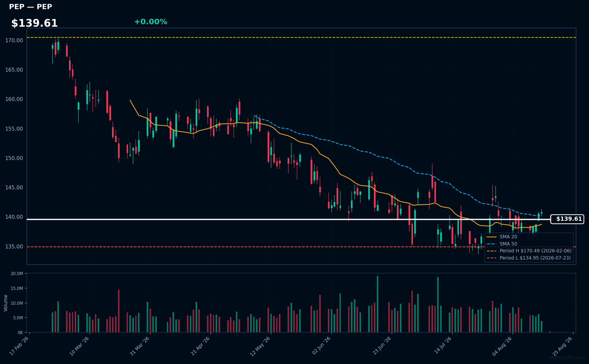
Task: Click the 155.00 price axis label
Action: pos(14,129)
